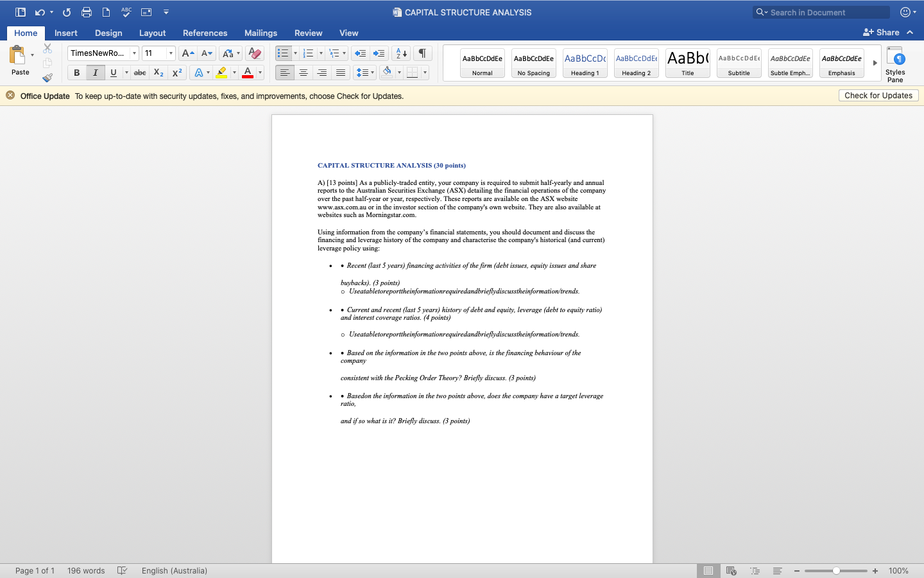Toggle paragraph marks visibility
This screenshot has width=924, height=578.
tap(422, 53)
